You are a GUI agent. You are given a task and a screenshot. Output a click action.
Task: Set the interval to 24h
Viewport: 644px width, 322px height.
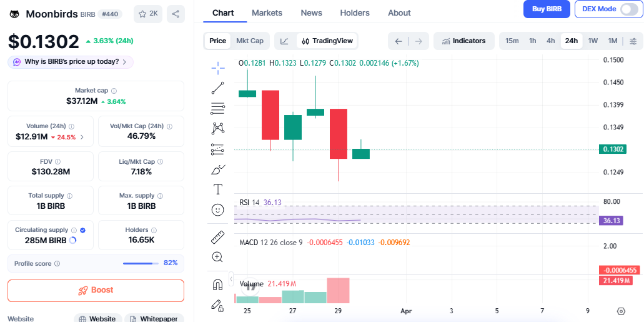tap(572, 41)
